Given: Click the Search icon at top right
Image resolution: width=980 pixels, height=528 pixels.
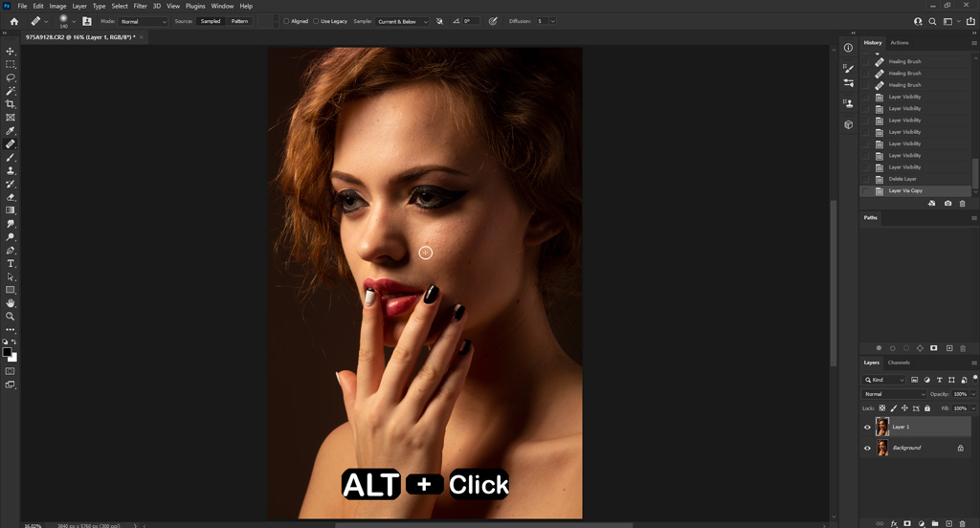Looking at the screenshot, I should (x=932, y=21).
